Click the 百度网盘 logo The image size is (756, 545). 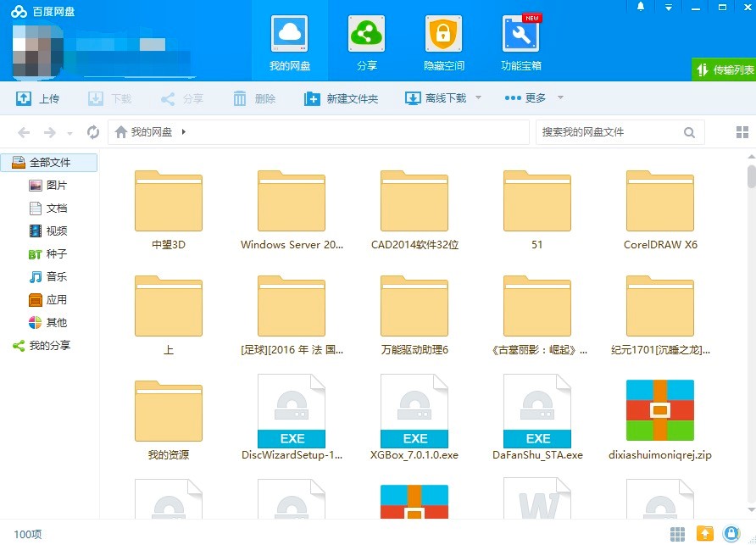click(x=43, y=11)
